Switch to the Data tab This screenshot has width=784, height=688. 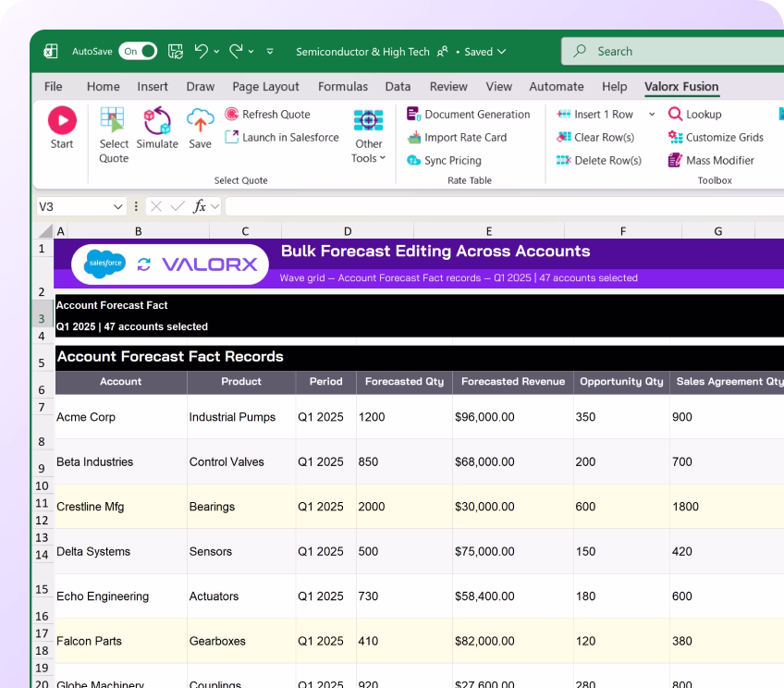pyautogui.click(x=398, y=87)
